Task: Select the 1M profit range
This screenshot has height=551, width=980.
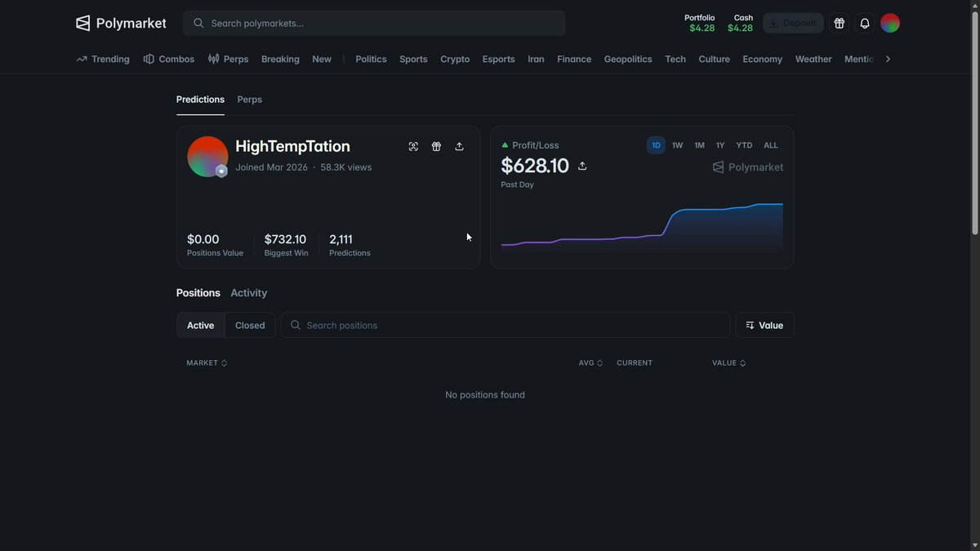Action: click(699, 145)
